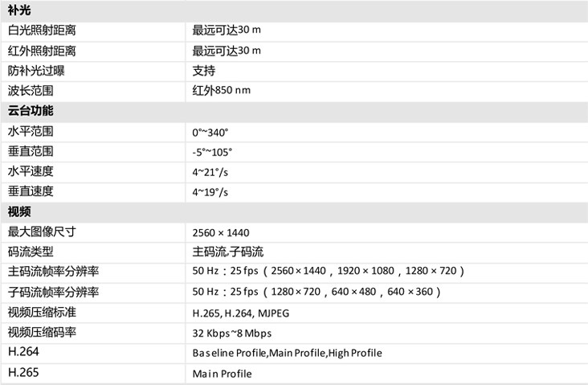Select the H.264 row label
The width and height of the screenshot is (588, 385).
pyautogui.click(x=23, y=351)
